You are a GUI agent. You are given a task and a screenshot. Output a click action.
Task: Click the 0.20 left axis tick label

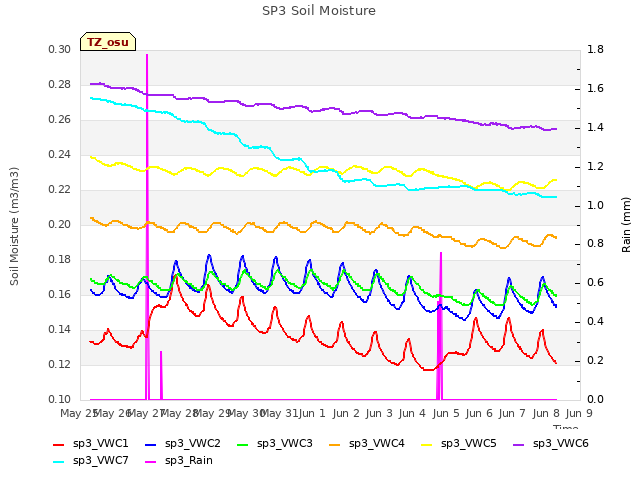point(60,224)
